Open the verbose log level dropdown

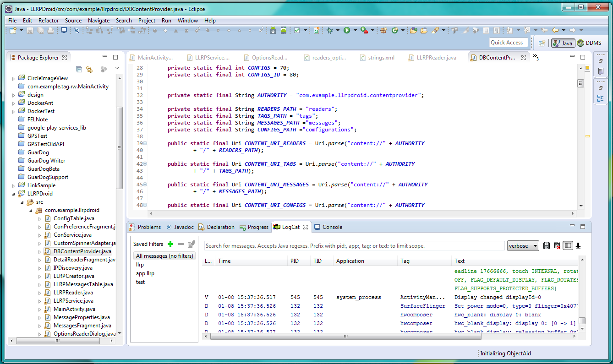pos(523,246)
